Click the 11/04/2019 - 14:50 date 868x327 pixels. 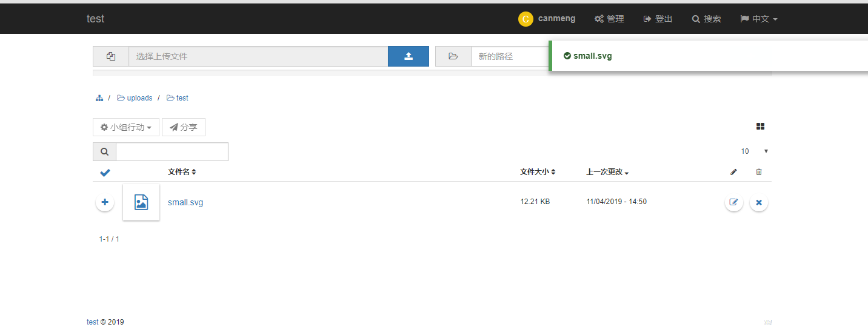tap(616, 202)
